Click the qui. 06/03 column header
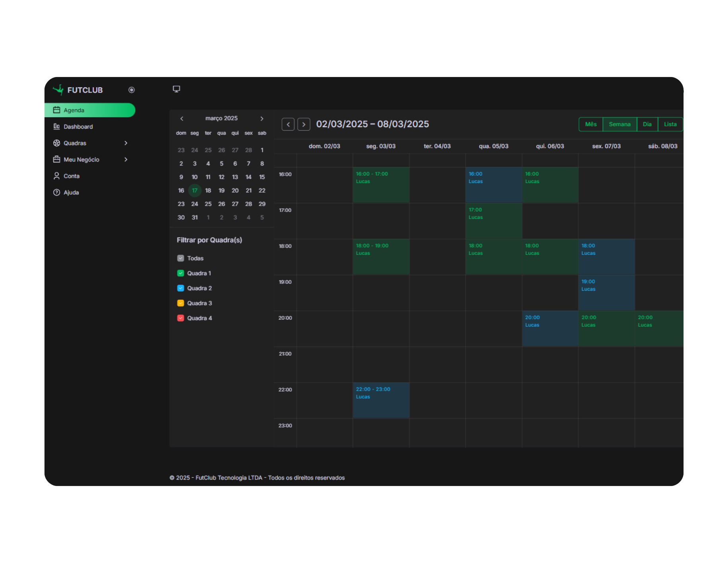 point(550,146)
